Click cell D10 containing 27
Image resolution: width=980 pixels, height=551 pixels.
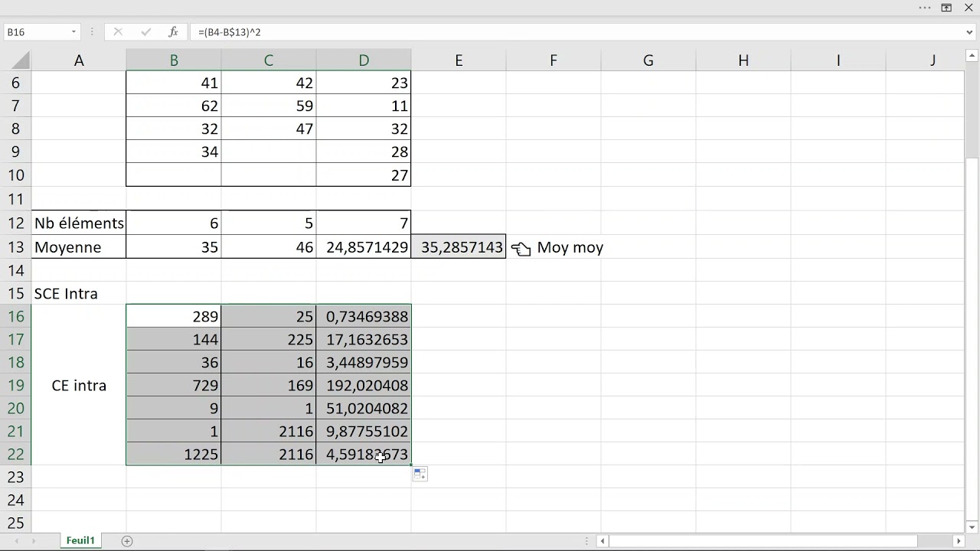click(x=364, y=174)
